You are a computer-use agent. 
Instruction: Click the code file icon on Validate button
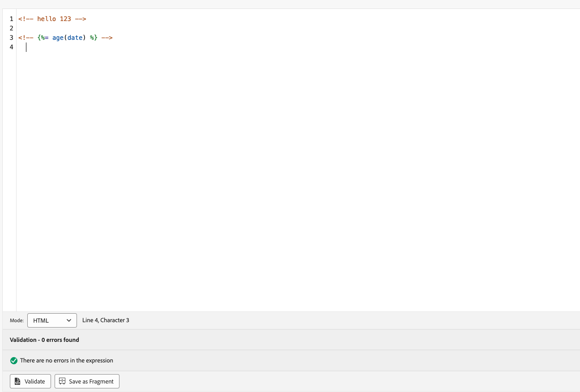click(17, 381)
